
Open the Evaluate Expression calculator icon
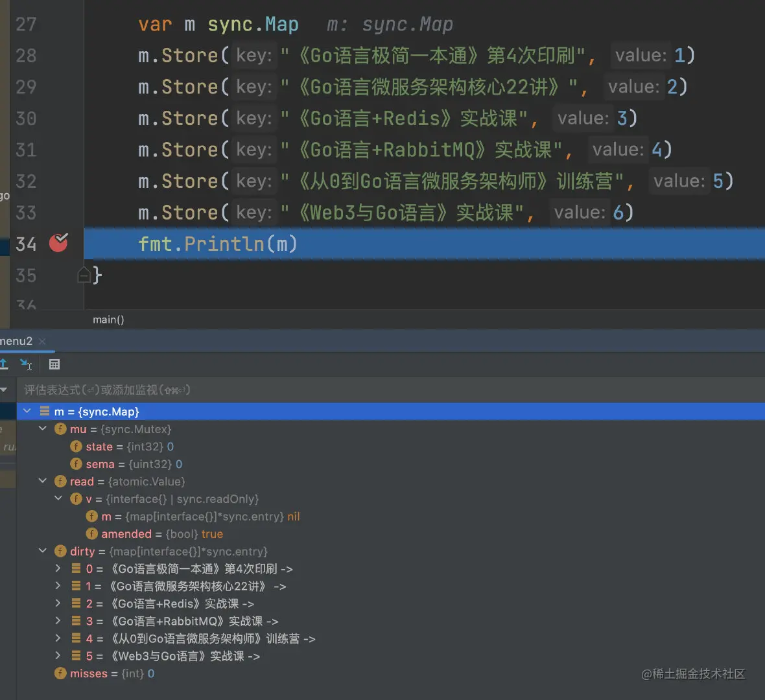[54, 364]
